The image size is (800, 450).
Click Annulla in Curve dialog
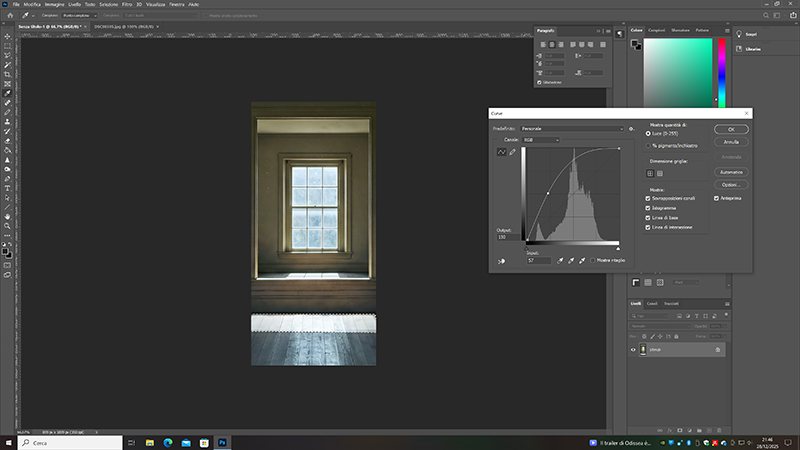click(x=731, y=142)
